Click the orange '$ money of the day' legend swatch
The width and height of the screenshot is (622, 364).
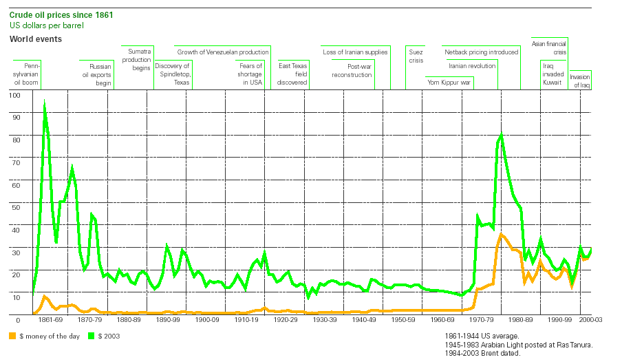12,336
